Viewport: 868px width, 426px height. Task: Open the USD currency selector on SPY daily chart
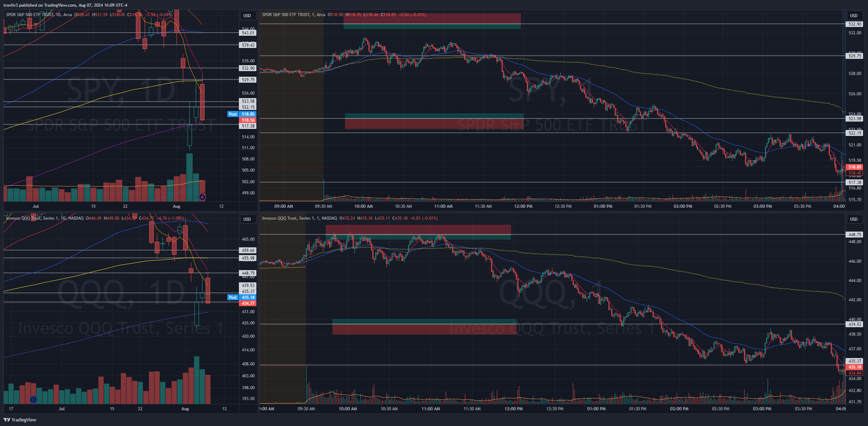tap(247, 15)
